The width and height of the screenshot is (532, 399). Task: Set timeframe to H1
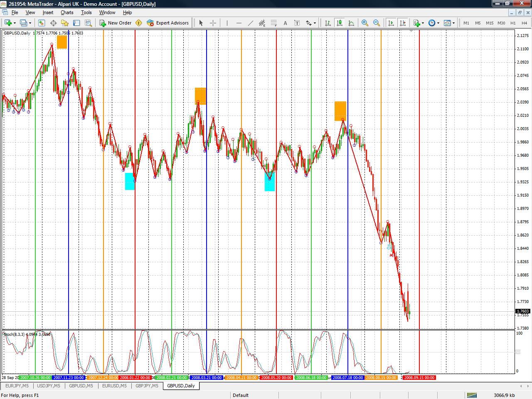pos(513,23)
